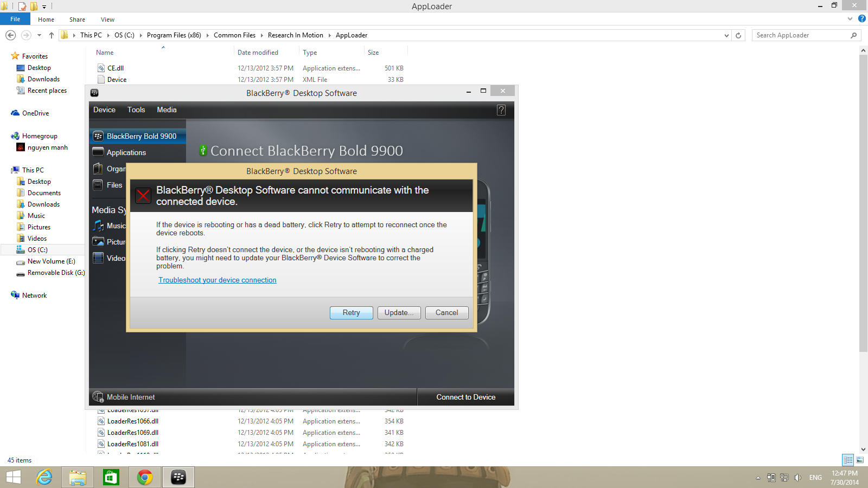Click the Search AppLoader field

tap(806, 35)
